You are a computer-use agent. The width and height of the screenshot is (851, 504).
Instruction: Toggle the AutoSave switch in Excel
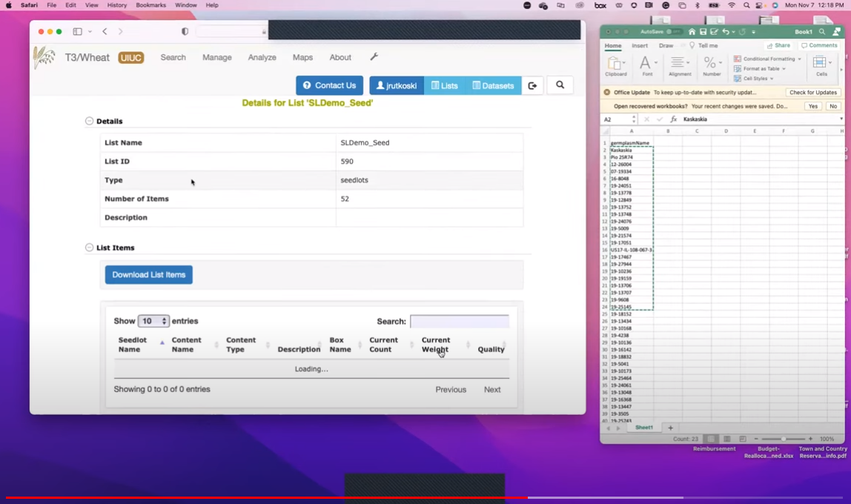tap(672, 32)
